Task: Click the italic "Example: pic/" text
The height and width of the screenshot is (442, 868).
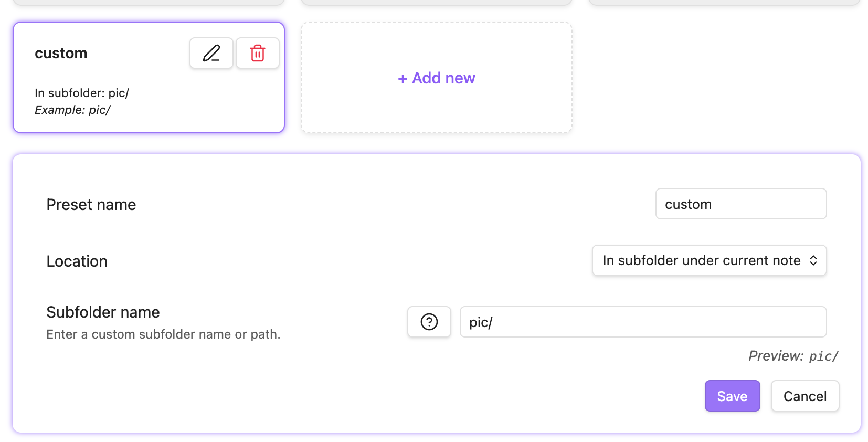Action: (x=72, y=110)
